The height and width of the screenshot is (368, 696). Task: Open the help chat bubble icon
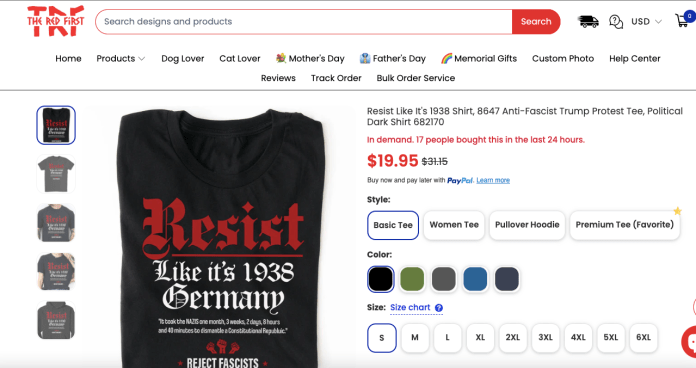[x=616, y=21]
